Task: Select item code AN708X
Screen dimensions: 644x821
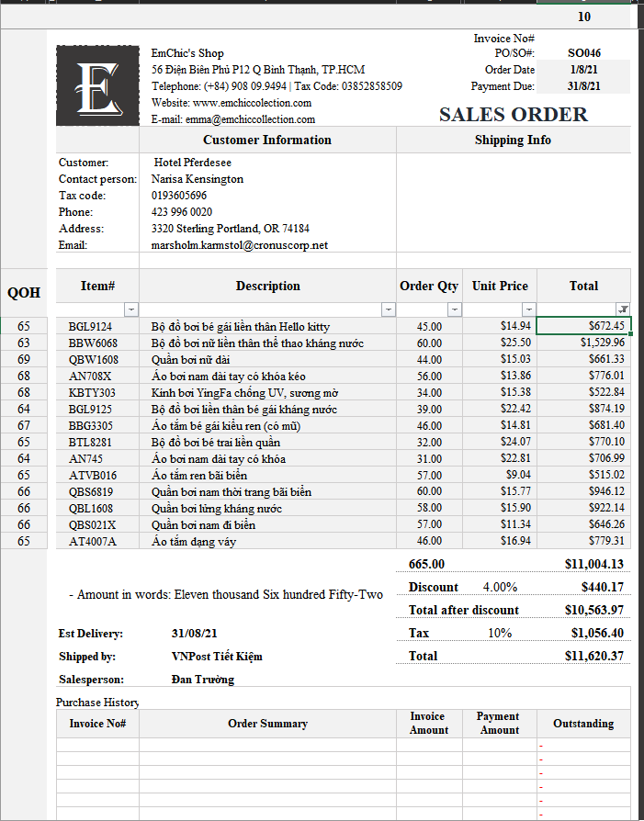Action: click(90, 376)
